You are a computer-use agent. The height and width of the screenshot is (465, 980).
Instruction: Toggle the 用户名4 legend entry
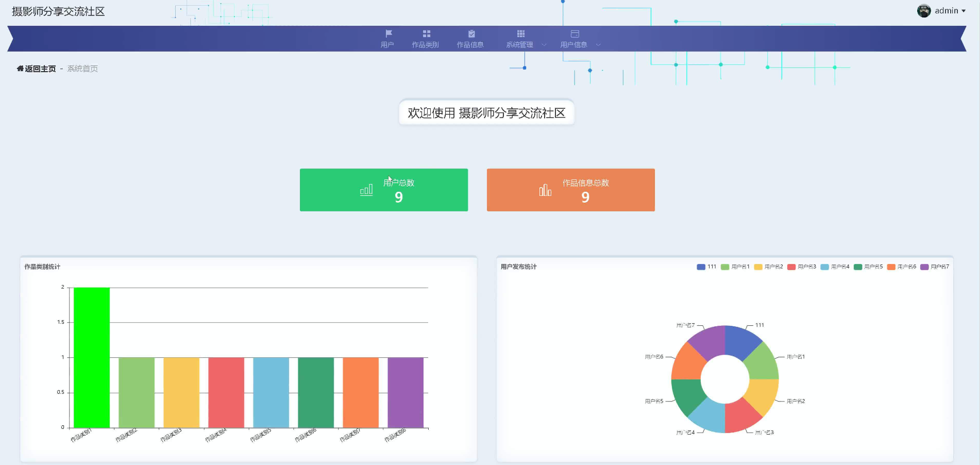[x=835, y=267]
